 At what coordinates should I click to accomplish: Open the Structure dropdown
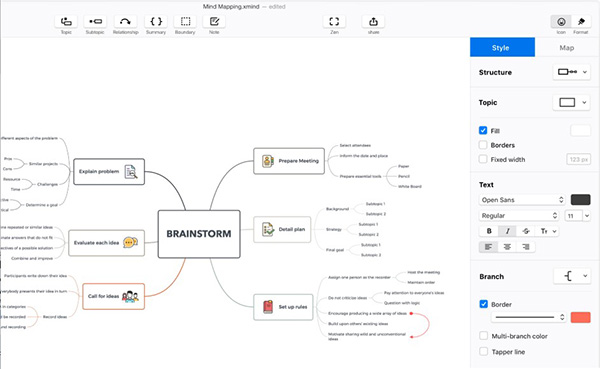pos(572,72)
